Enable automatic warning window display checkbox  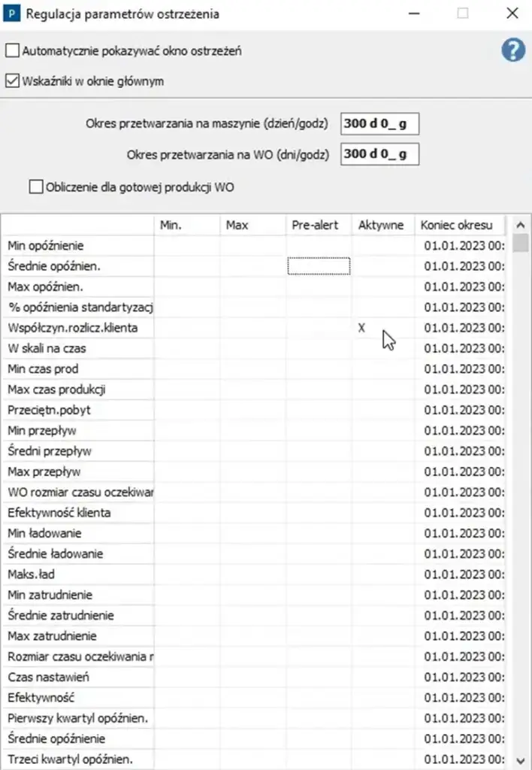(13, 51)
